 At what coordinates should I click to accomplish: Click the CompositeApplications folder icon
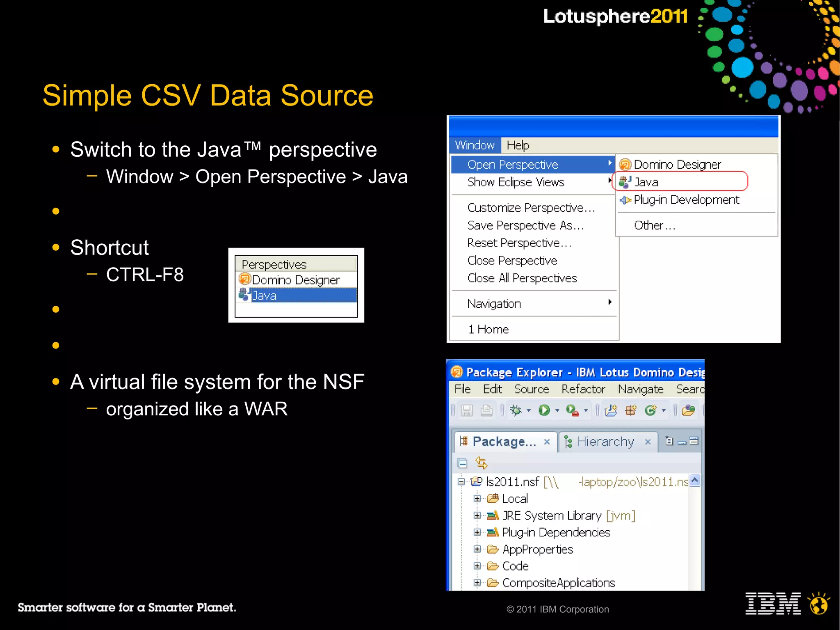point(493,583)
